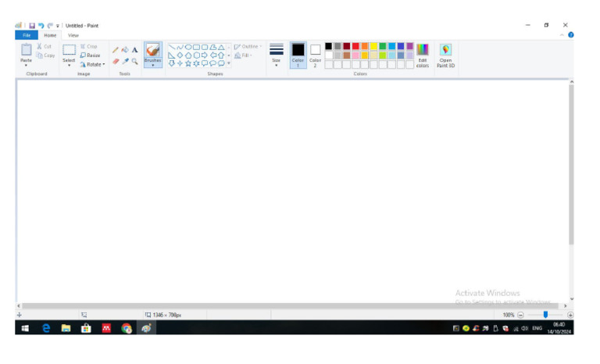The image size is (600, 364).
Task: Select the Text tool
Action: click(134, 50)
